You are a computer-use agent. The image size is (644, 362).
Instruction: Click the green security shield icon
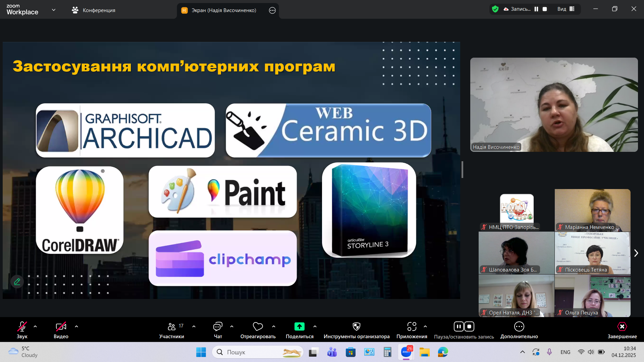pos(495,9)
